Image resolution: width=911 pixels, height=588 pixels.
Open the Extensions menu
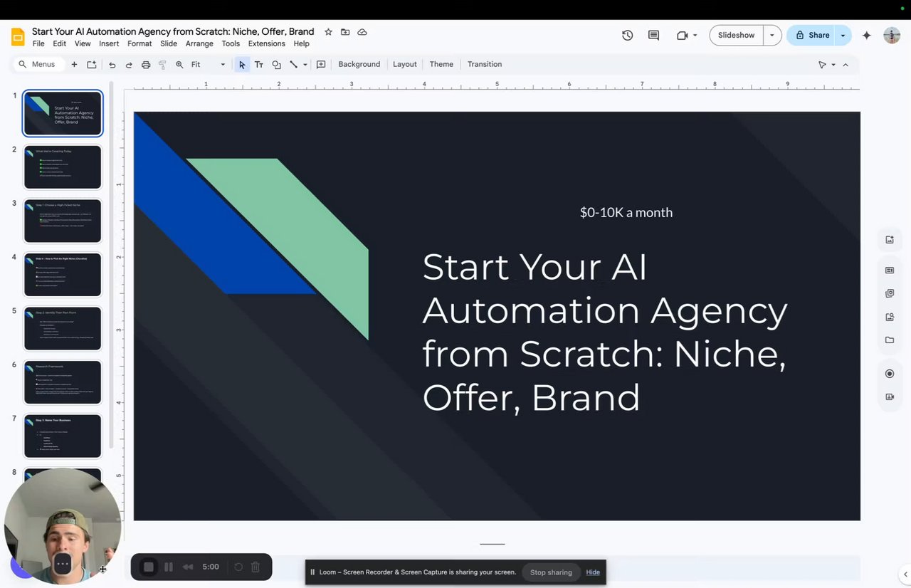[x=267, y=43]
